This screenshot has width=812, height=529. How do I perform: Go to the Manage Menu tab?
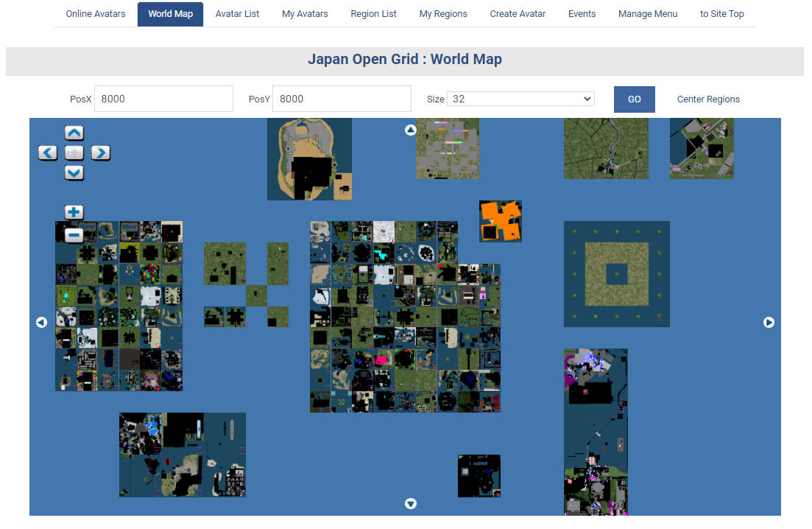point(648,14)
